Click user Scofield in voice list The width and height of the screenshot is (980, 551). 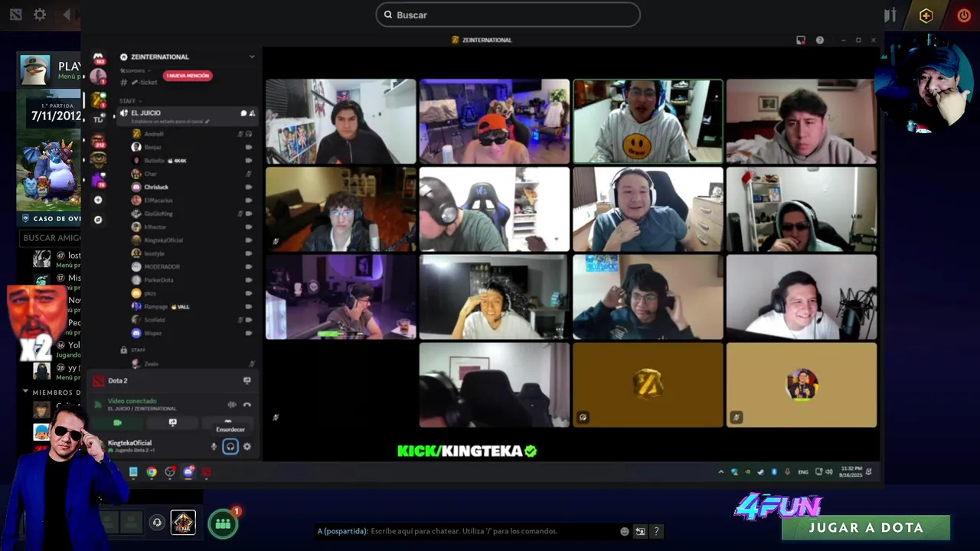point(154,320)
